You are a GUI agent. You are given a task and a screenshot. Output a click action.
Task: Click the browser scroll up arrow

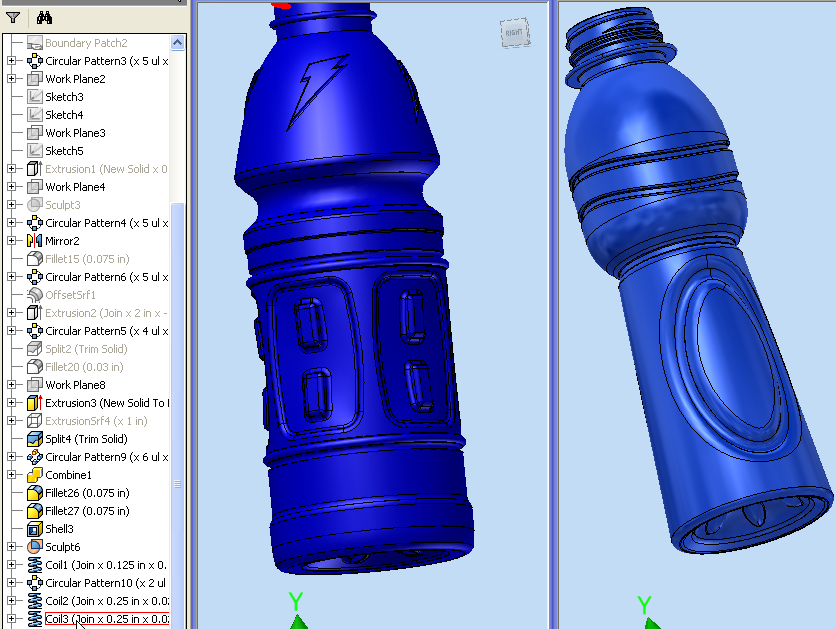(x=178, y=43)
